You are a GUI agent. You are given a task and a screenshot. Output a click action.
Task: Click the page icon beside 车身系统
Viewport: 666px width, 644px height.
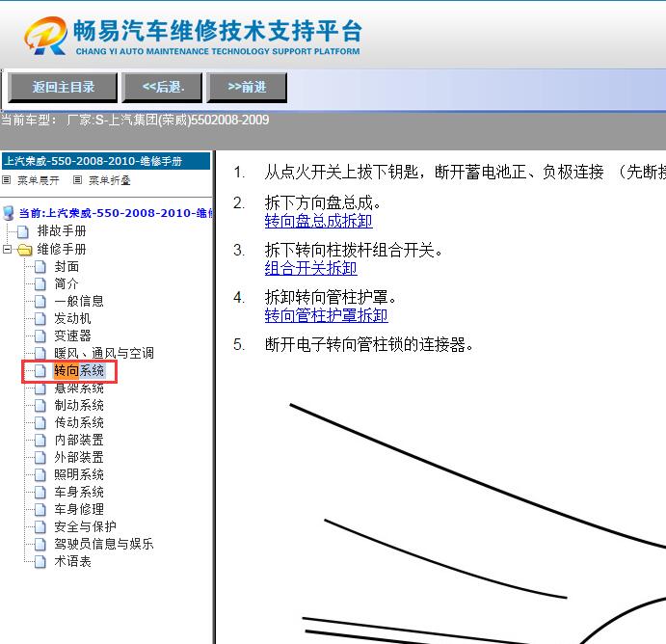[x=40, y=492]
